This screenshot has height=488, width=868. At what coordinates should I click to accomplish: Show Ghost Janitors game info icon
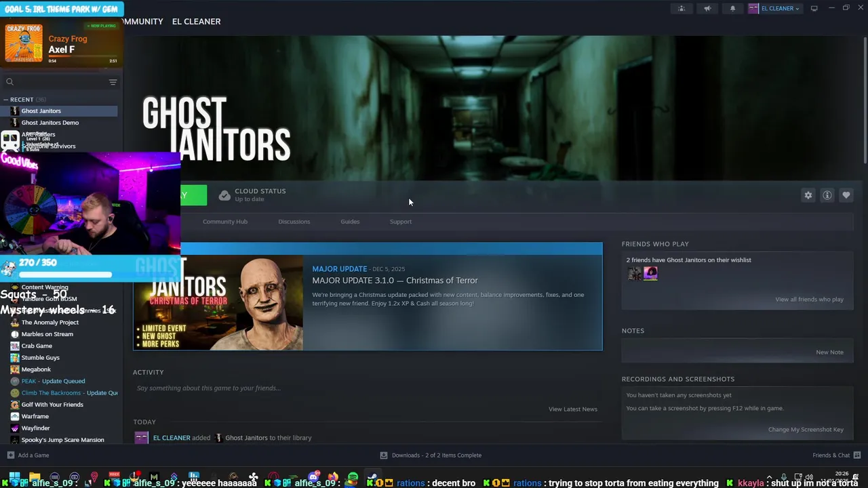(827, 195)
